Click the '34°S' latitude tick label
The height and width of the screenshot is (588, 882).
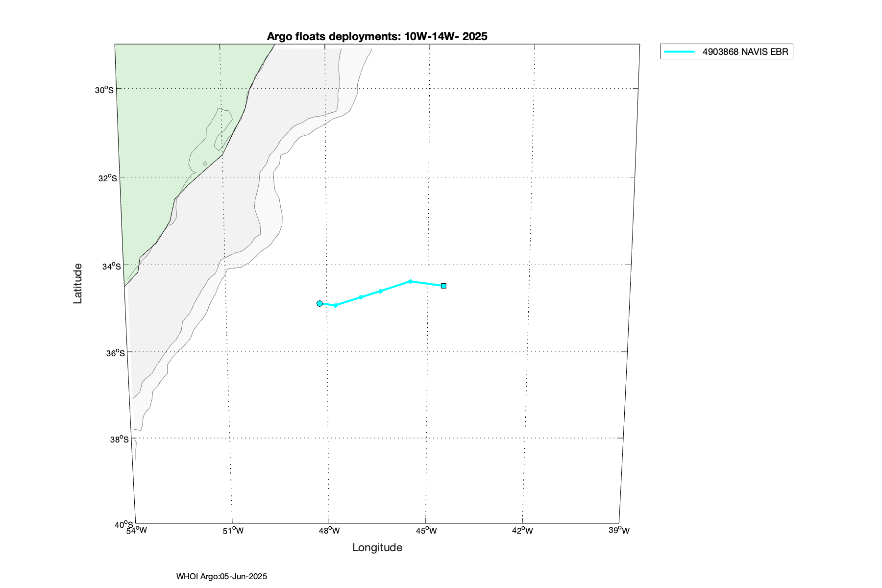(111, 266)
